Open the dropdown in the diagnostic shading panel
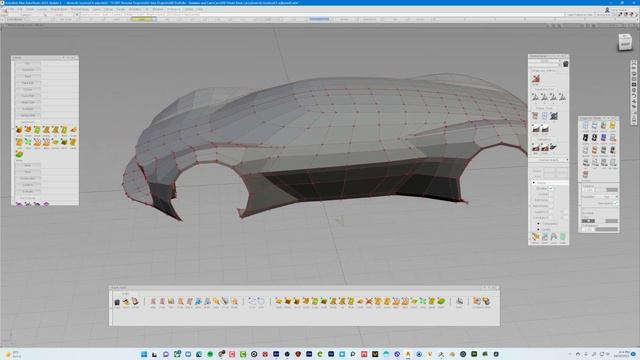This screenshot has width=640, height=360. 605,197
